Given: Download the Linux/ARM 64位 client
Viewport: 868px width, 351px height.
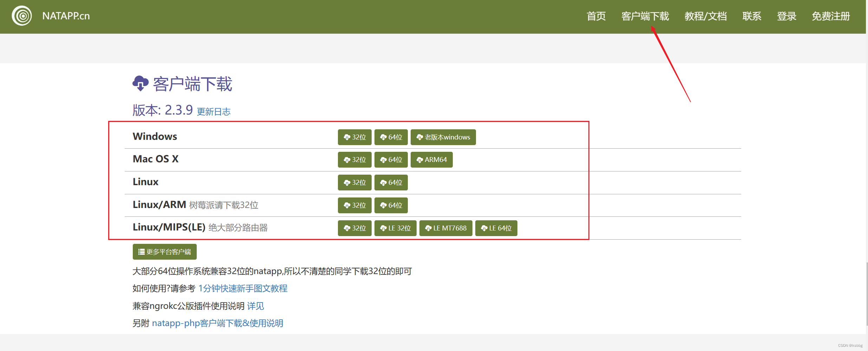Looking at the screenshot, I should pos(391,205).
